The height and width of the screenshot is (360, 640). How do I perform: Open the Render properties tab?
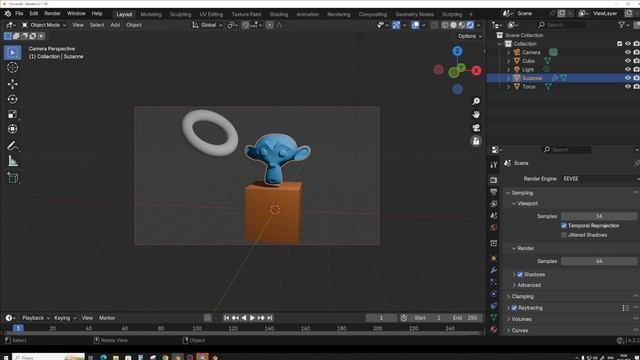coord(493,180)
